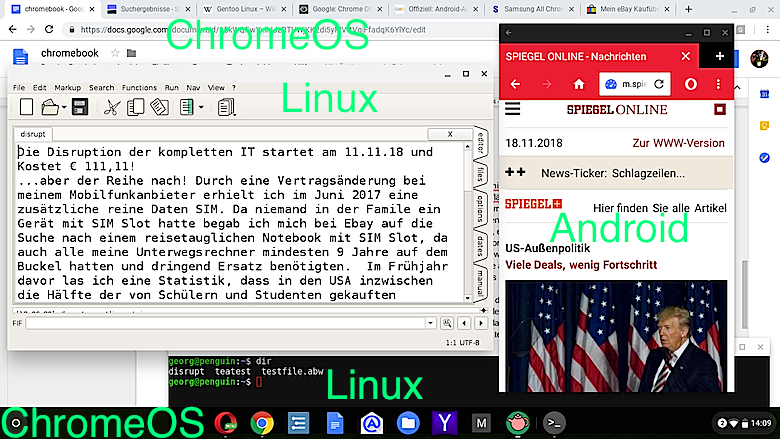
Task: Open ChromeOS launcher circle button
Action: pos(16,423)
